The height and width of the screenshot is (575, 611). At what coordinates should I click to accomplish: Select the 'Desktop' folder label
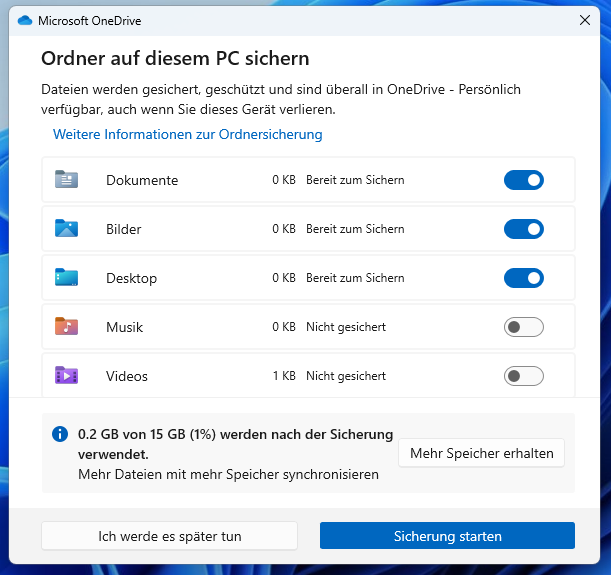click(x=132, y=279)
